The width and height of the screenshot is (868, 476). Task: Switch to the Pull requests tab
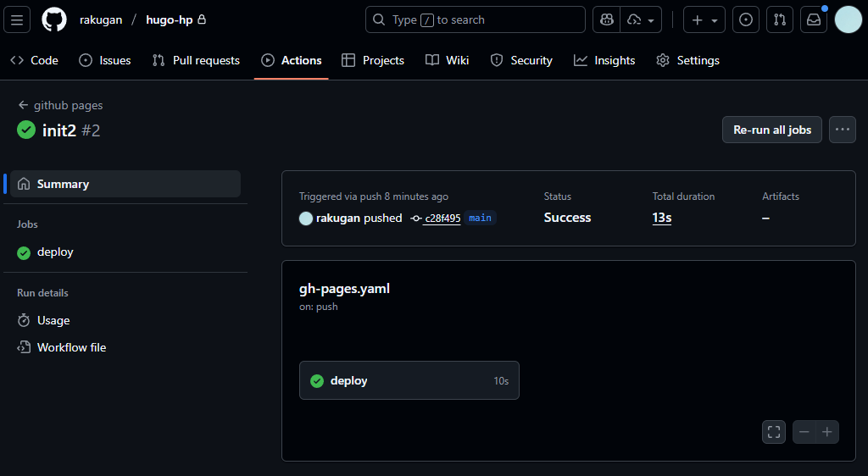click(196, 60)
